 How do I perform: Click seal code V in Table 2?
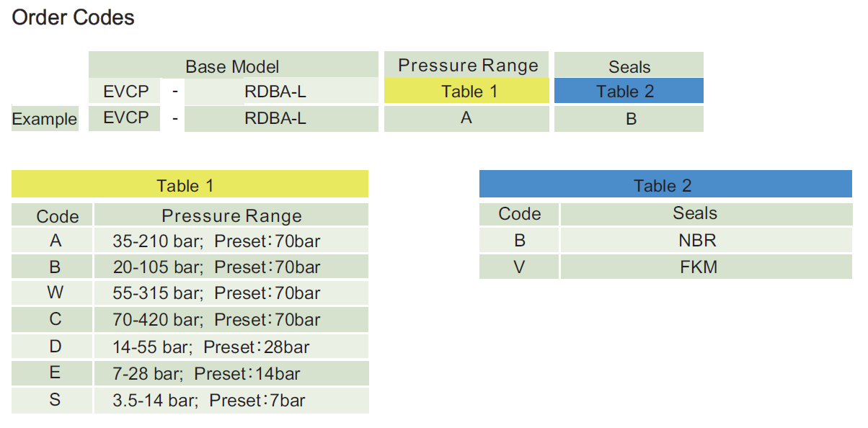click(519, 267)
